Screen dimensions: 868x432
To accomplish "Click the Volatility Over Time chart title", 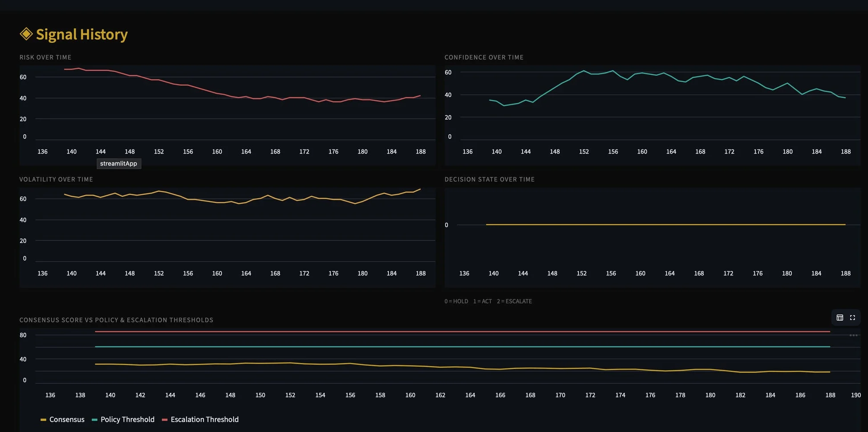I will pyautogui.click(x=56, y=179).
